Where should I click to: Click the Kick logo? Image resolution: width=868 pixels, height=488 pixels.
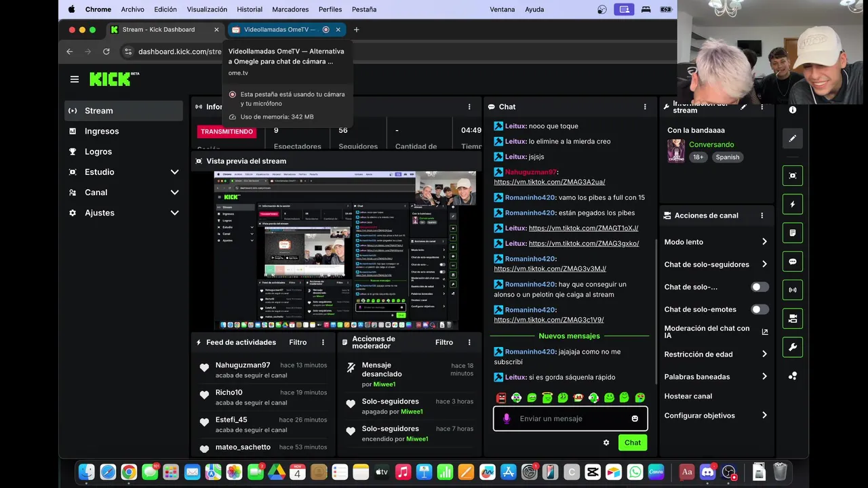click(x=114, y=79)
